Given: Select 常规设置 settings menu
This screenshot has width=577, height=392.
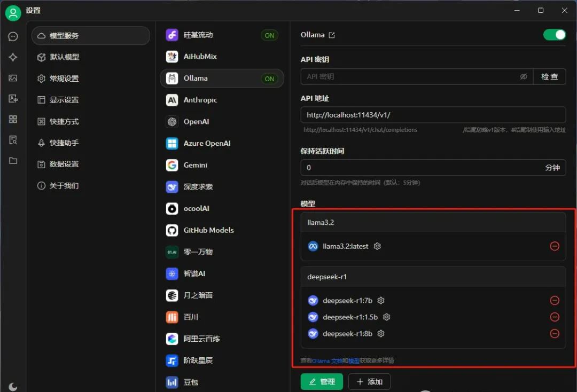Looking at the screenshot, I should coord(90,79).
